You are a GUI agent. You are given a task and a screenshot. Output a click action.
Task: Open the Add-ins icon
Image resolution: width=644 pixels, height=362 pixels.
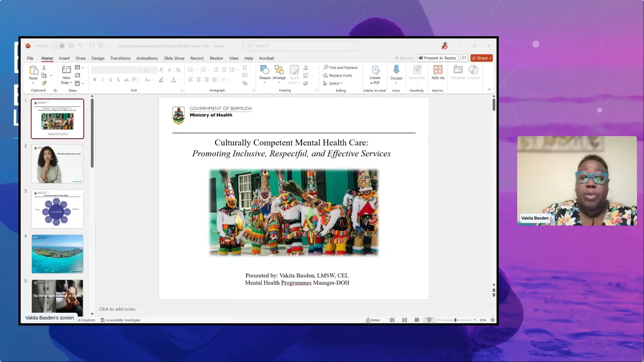(x=438, y=70)
